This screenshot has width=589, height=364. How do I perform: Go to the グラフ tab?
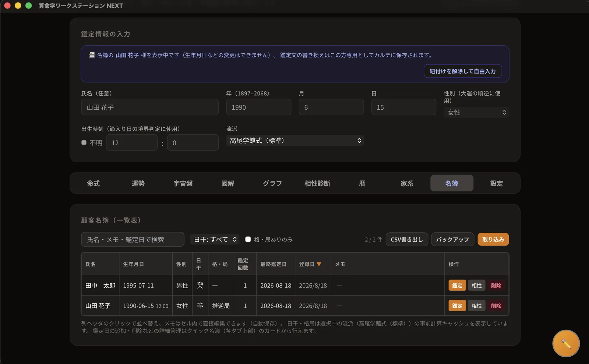point(272,183)
